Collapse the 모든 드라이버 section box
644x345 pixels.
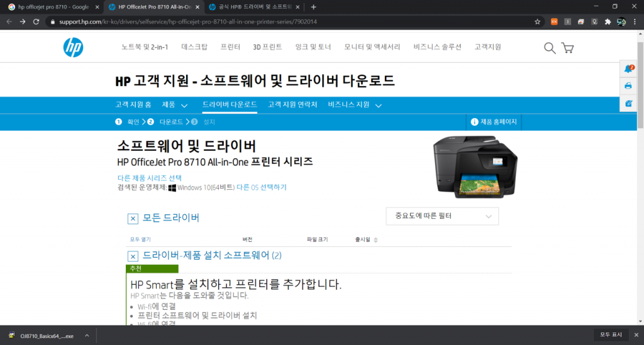[x=133, y=219]
